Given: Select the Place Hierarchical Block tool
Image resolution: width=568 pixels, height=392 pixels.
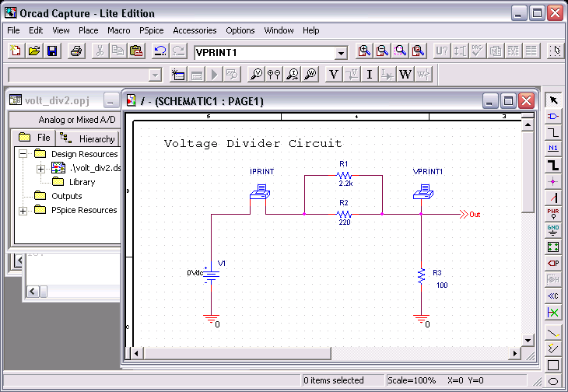Looking at the screenshot, I should click(x=553, y=247).
